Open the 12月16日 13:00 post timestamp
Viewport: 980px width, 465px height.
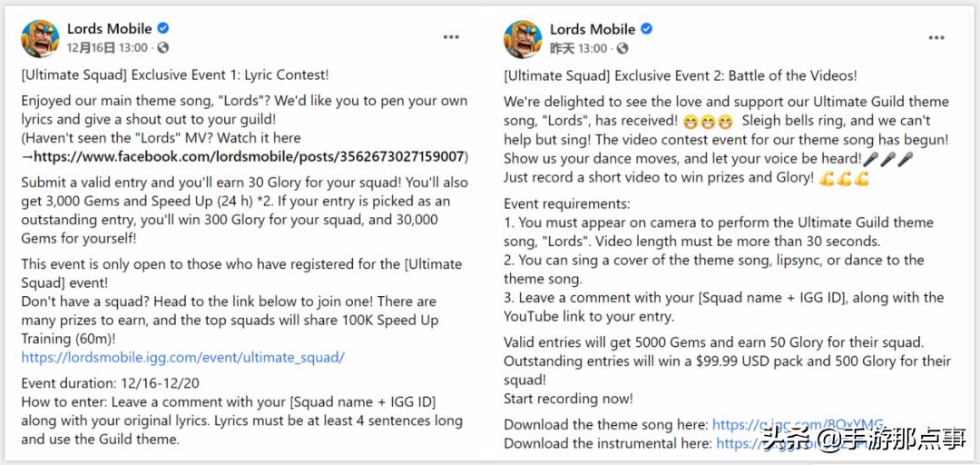[106, 48]
